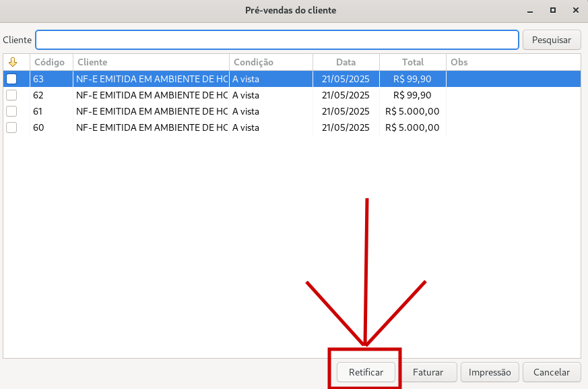Click the Pesquisar button
The height and width of the screenshot is (389, 588).
coord(551,40)
